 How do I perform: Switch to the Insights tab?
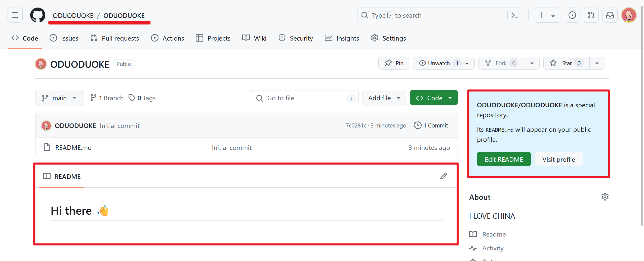(342, 38)
